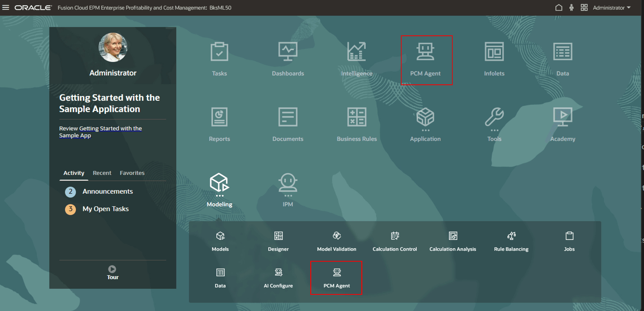Play the Tour video button
644x311 pixels.
tap(112, 269)
